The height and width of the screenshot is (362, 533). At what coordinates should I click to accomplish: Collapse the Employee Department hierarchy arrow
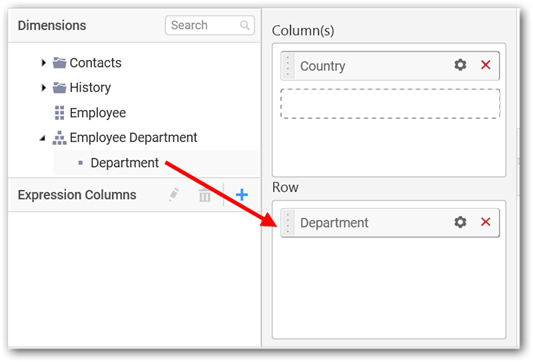(42, 138)
